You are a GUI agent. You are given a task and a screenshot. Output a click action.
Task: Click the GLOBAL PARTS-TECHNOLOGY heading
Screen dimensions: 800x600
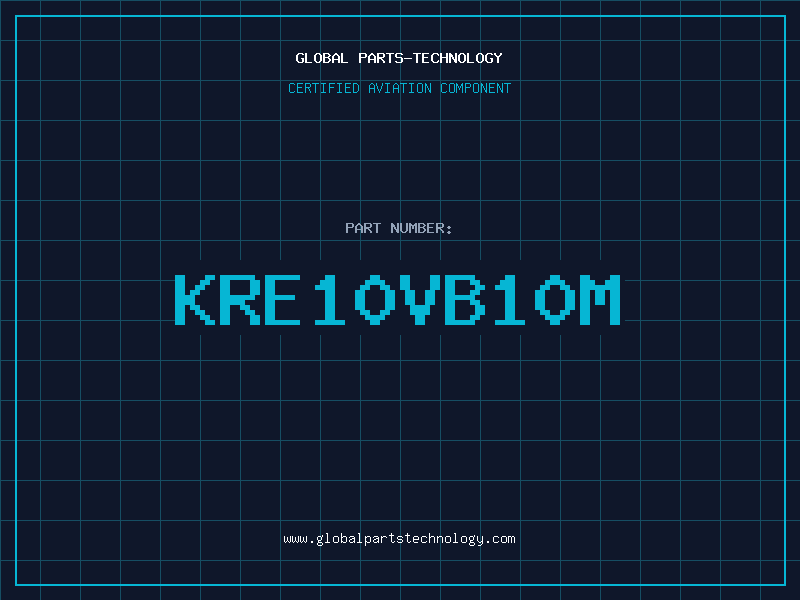399,58
